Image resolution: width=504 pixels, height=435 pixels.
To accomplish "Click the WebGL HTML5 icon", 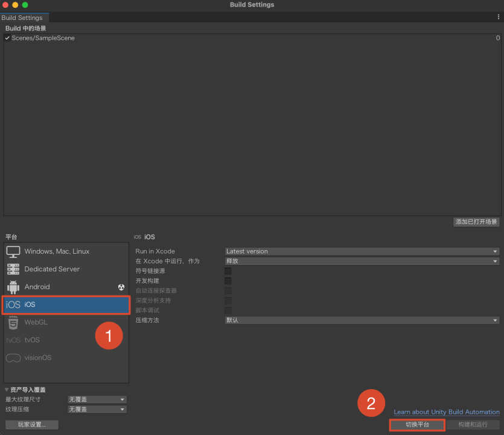I will tap(13, 323).
